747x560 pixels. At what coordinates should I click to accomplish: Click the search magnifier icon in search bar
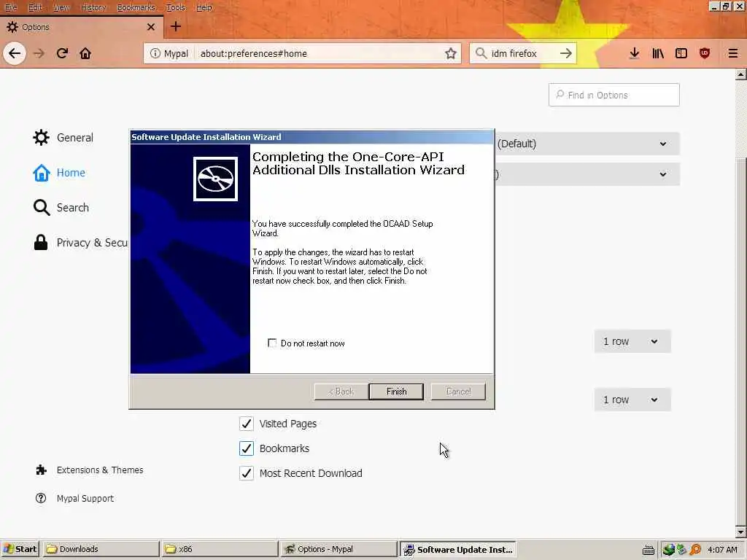point(481,53)
